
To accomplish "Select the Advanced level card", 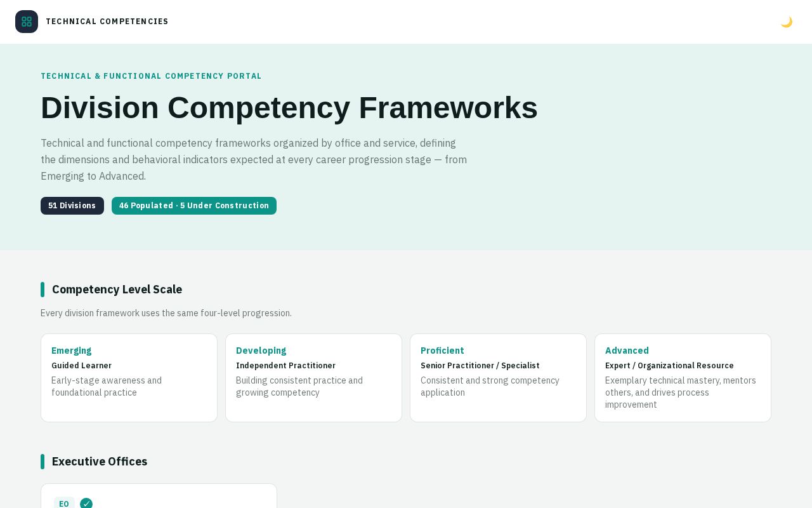I will (683, 378).
